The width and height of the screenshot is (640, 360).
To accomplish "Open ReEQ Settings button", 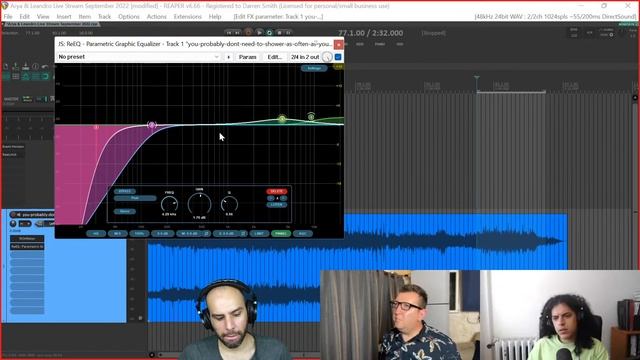I will [x=314, y=68].
